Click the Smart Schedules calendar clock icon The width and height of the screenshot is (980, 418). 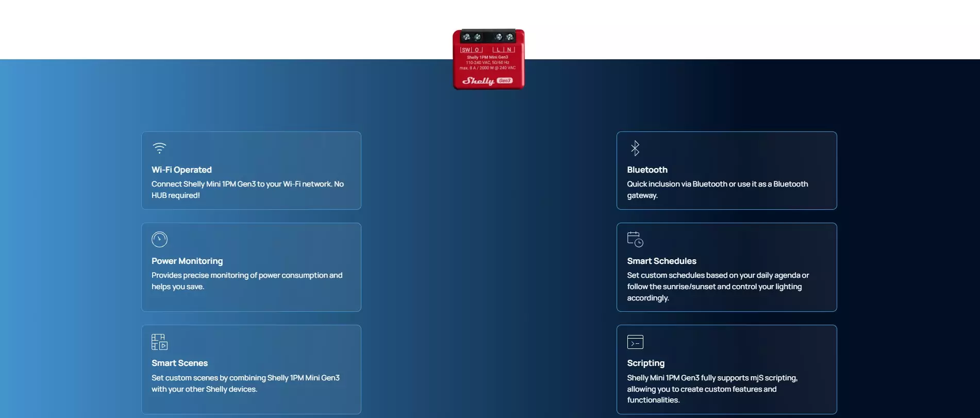635,239
